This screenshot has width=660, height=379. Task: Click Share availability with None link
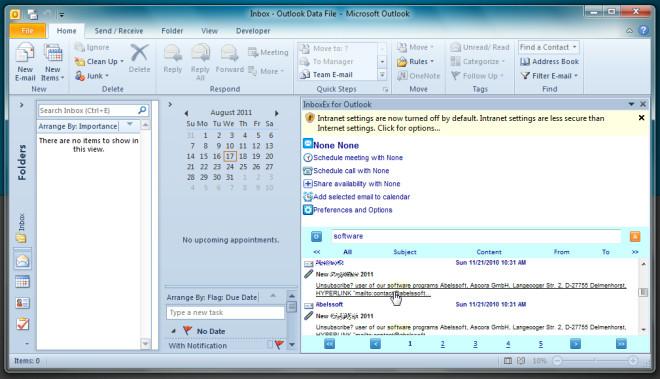coord(357,184)
